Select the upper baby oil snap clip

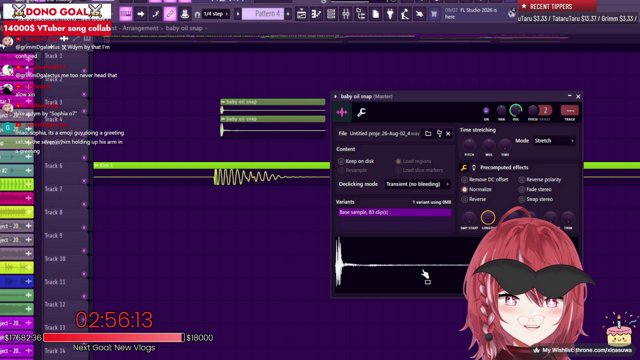click(273, 102)
